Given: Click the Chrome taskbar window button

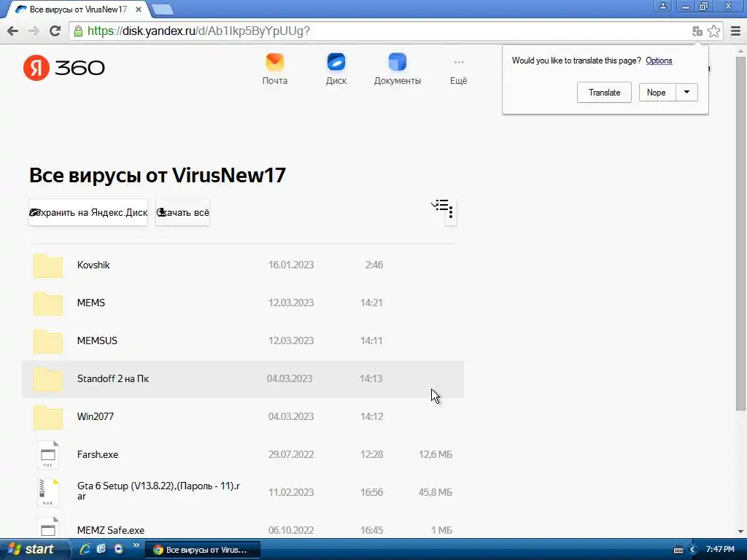Looking at the screenshot, I should 203,550.
